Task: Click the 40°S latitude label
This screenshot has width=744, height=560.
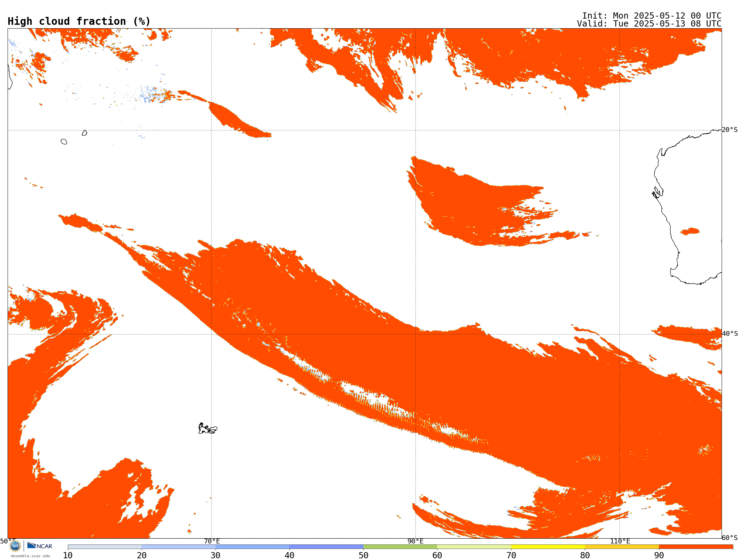Action: point(730,334)
